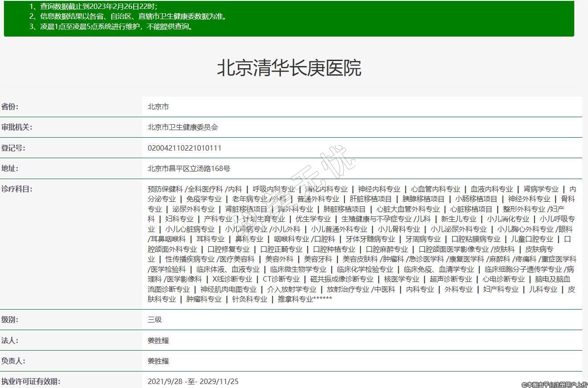The width and height of the screenshot is (588, 388).
Task: Select 北京市卫生健康委员会 text
Action: 182,127
